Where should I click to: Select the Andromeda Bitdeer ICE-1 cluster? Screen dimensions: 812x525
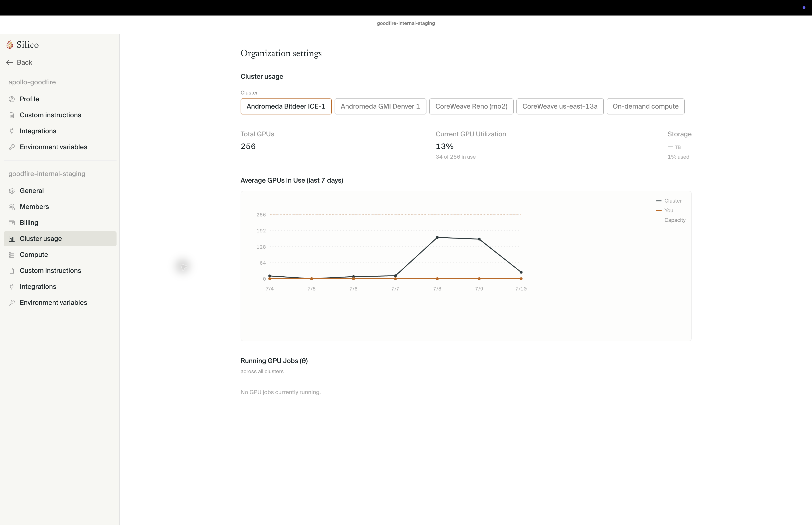(286, 107)
